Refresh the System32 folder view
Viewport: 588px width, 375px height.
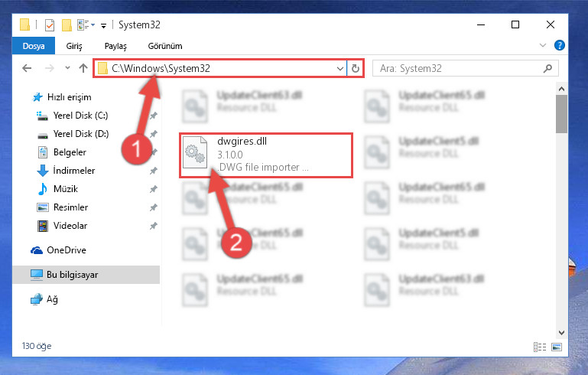coord(356,68)
